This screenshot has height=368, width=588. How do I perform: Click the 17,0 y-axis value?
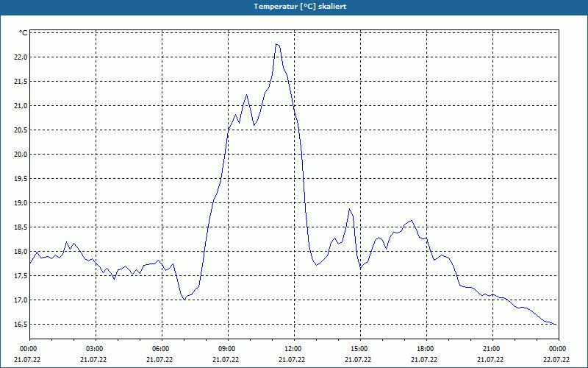(x=21, y=300)
